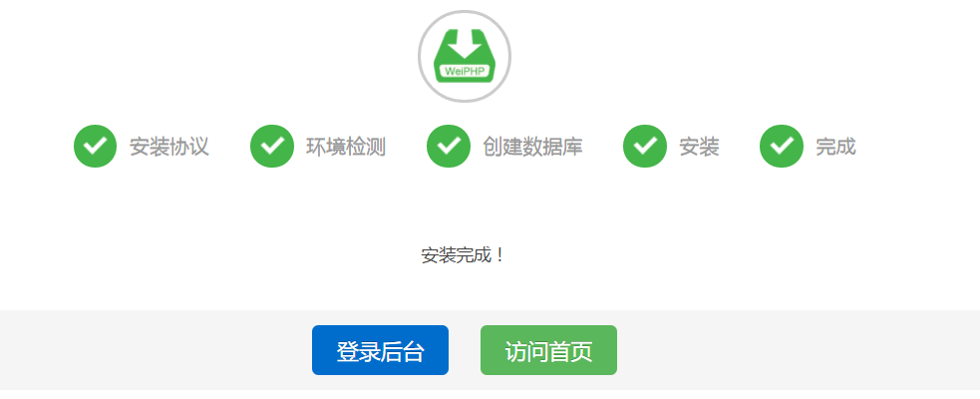Open the 安装协议 step label

(168, 147)
